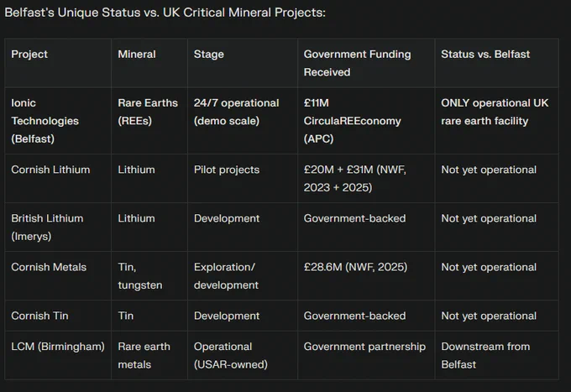Click the 24/7 operational (demo scale) cell
The height and width of the screenshot is (392, 571).
click(243, 121)
